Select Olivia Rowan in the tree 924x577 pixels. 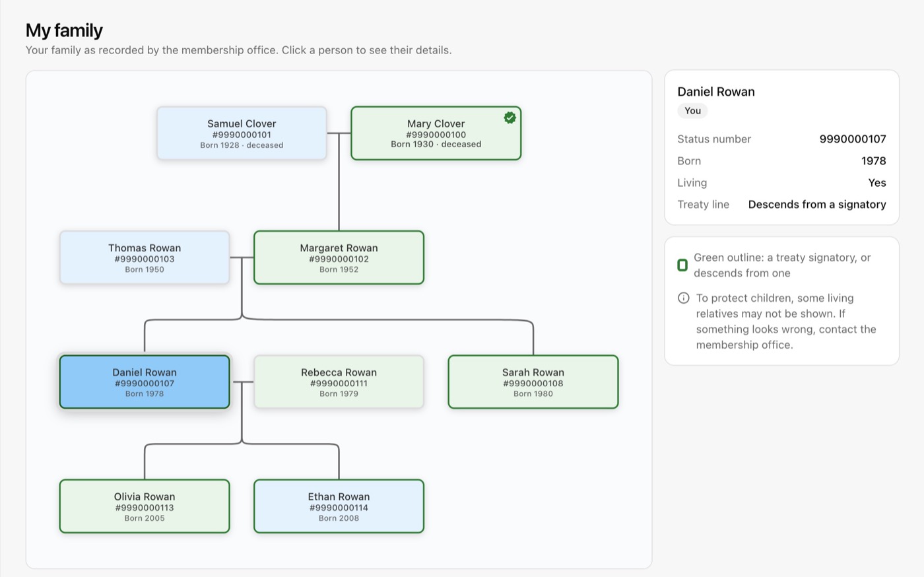145,506
